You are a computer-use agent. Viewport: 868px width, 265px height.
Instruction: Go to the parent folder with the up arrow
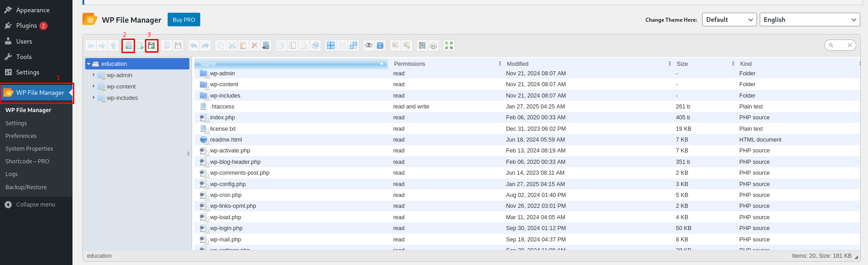113,45
